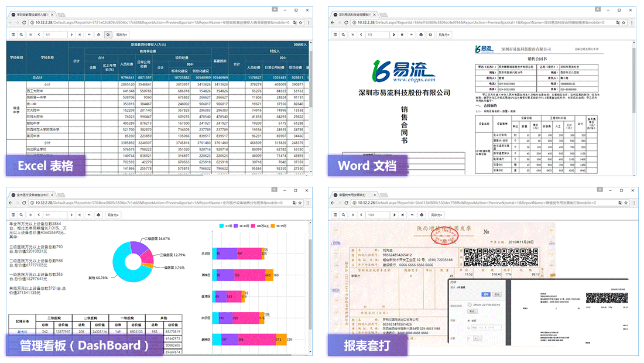Image resolution: width=644 pixels, height=363 pixels.
Task: Click the parameter panel icon in Dashboard window
Action: (x=13, y=215)
